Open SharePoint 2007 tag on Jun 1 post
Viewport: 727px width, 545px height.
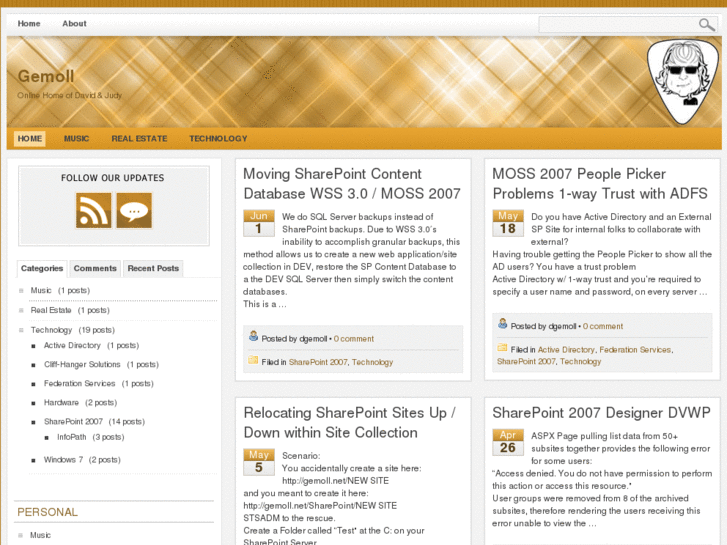(318, 362)
